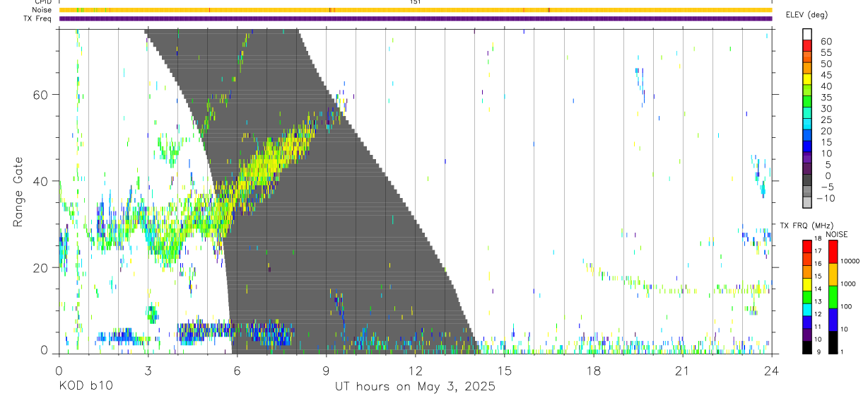The width and height of the screenshot is (868, 401).
Task: Click the blue segment of NOISE color bar
Action: point(833,318)
